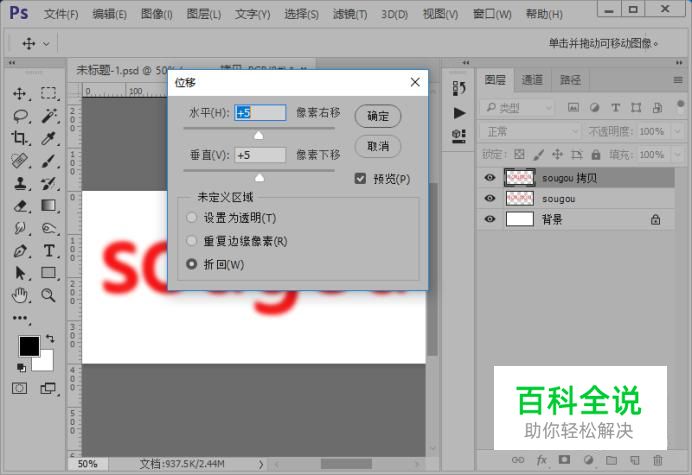Viewport: 692px width, 475px height.
Task: Select the Eraser tool
Action: click(20, 206)
